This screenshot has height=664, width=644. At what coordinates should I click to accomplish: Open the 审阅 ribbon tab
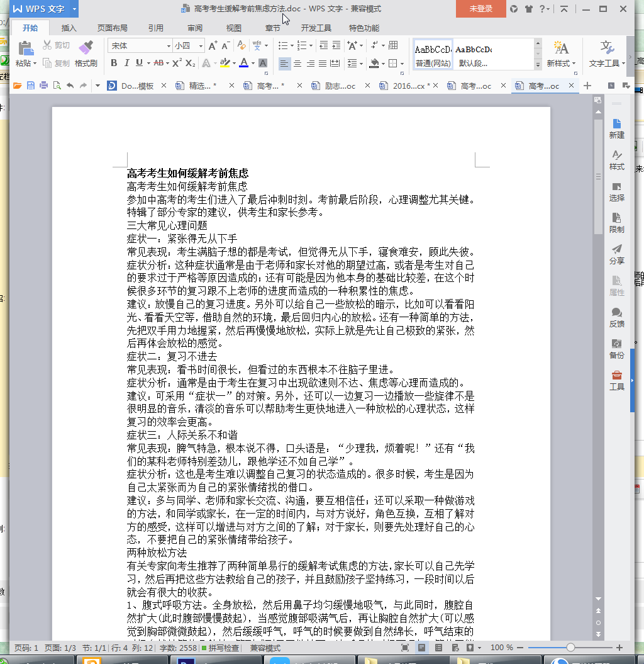tap(195, 28)
